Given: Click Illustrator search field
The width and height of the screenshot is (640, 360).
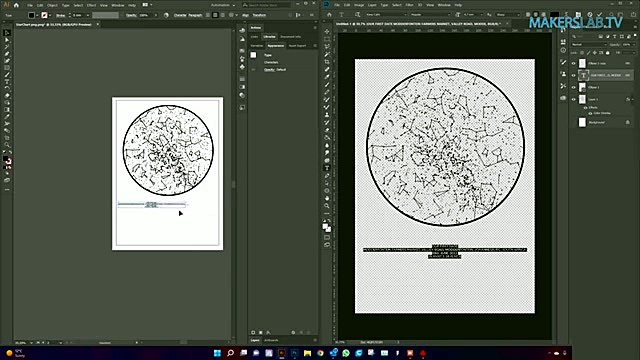Looking at the screenshot, I should click(266, 5).
